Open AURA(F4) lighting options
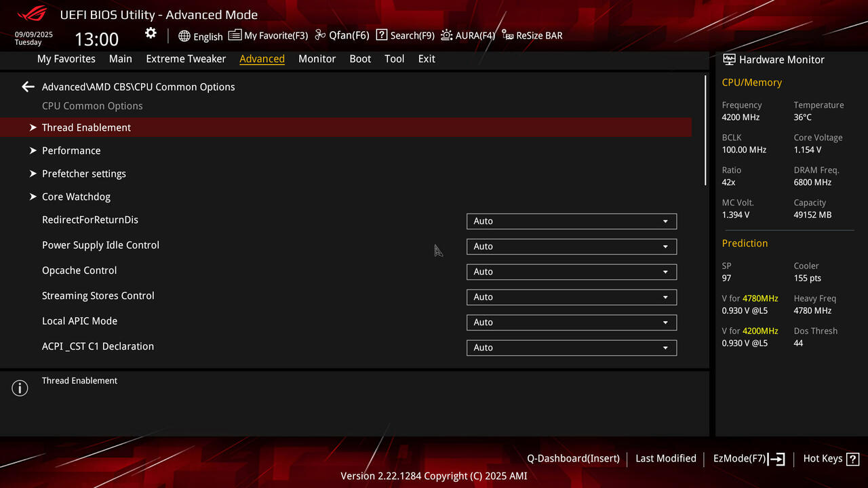Image resolution: width=868 pixels, height=488 pixels. pos(468,35)
